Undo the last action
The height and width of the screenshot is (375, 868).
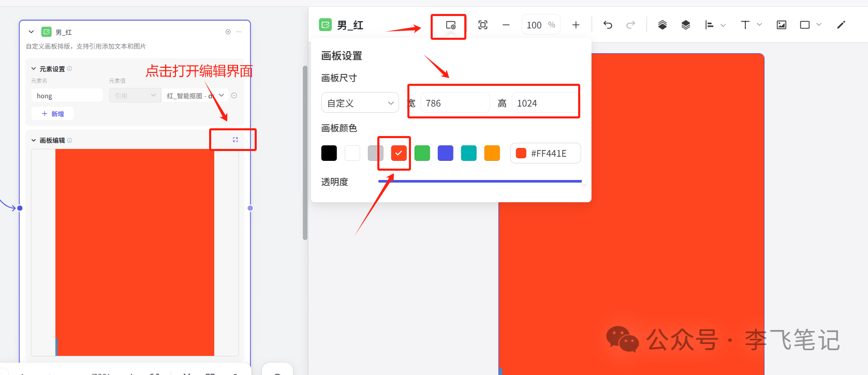(x=608, y=25)
